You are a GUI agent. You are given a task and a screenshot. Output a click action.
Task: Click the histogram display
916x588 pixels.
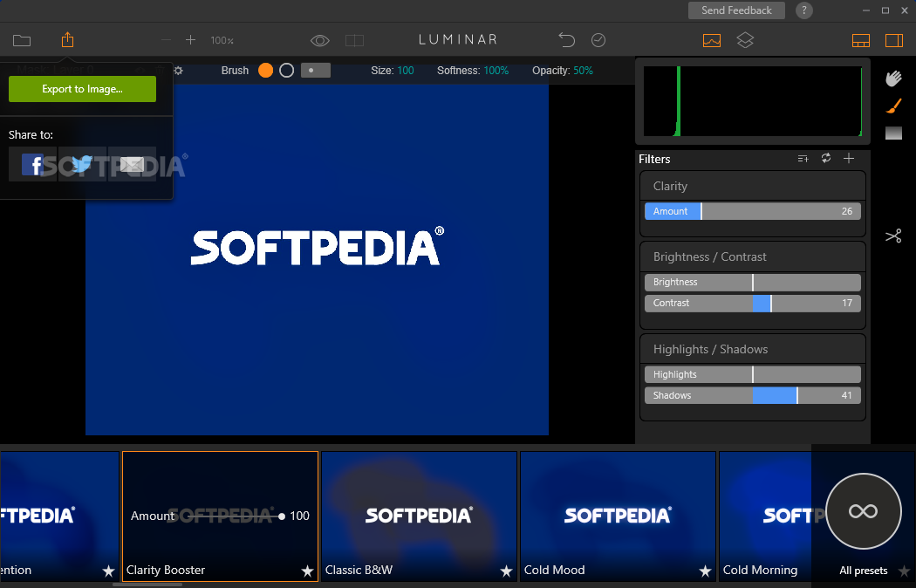pos(752,101)
